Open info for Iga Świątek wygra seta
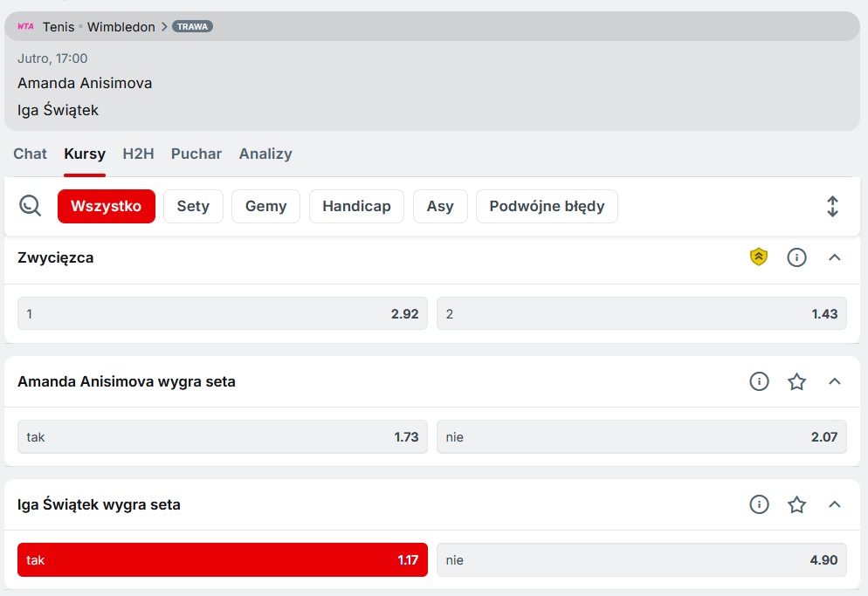This screenshot has width=868, height=596. (759, 504)
